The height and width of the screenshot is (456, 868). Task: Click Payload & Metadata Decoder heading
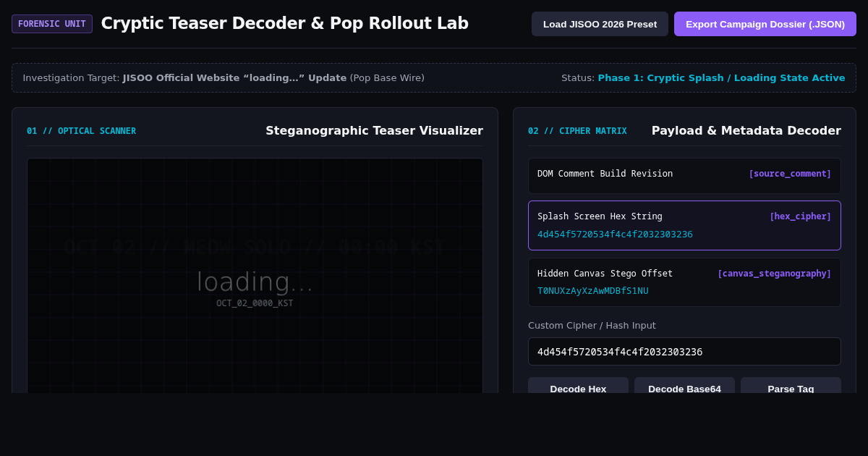point(746,131)
